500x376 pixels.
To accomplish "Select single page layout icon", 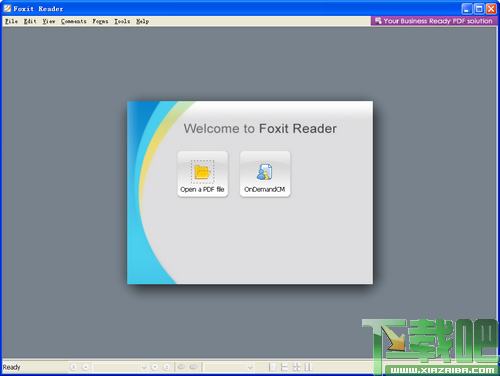I will click(272, 367).
